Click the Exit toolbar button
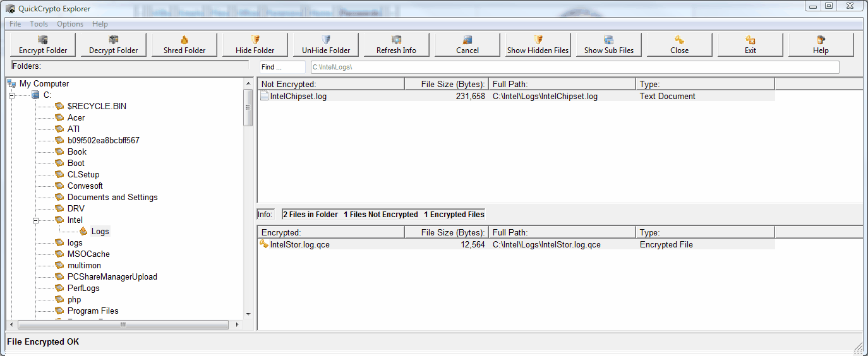The height and width of the screenshot is (356, 868). click(x=750, y=45)
